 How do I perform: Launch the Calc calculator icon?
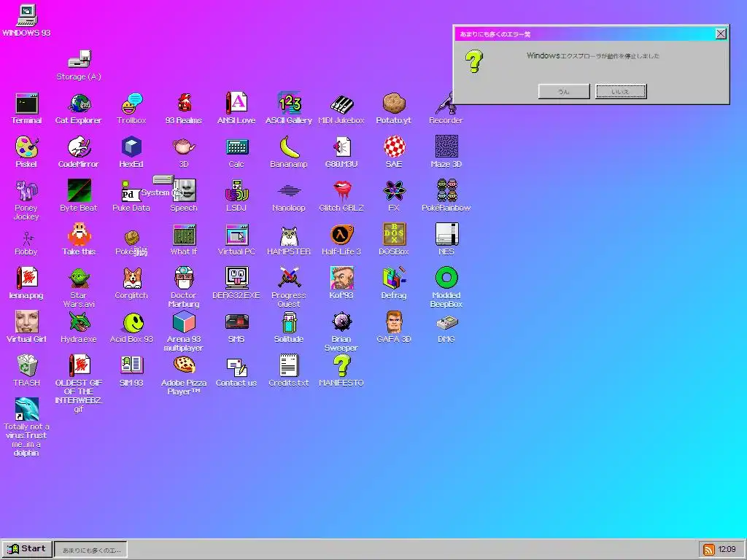(236, 147)
